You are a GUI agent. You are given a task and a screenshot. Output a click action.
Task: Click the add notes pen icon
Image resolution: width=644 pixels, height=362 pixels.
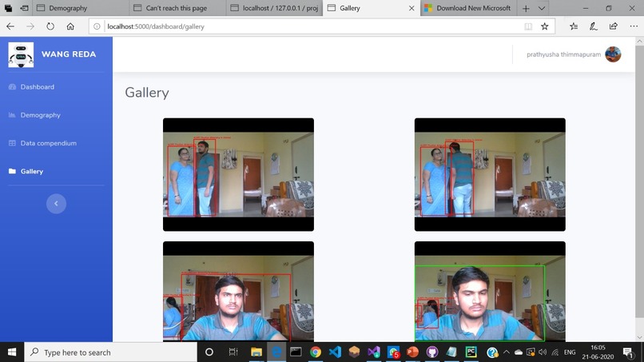point(594,26)
